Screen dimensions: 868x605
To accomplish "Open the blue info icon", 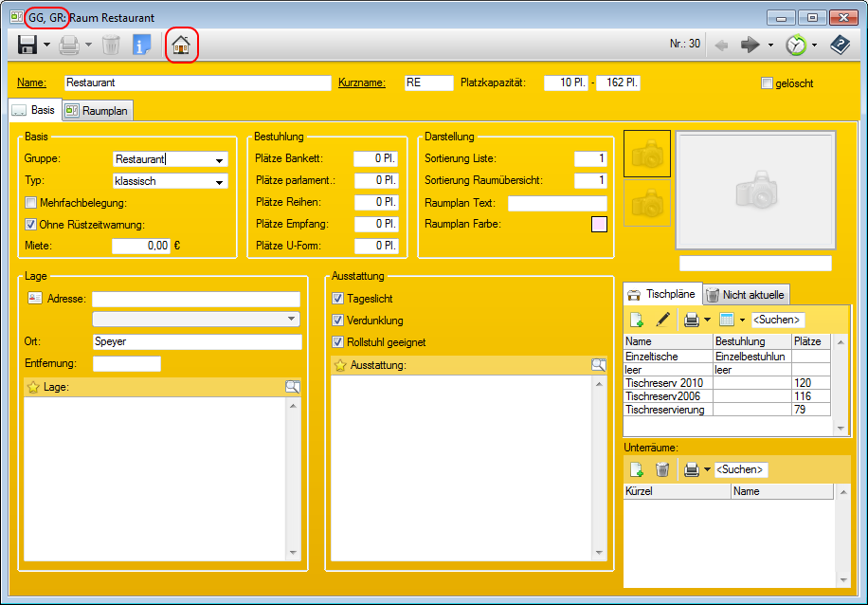I will 142,45.
